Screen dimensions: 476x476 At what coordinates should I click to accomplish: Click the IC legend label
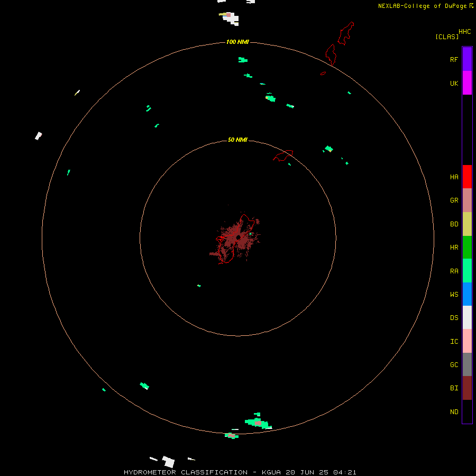454,342
